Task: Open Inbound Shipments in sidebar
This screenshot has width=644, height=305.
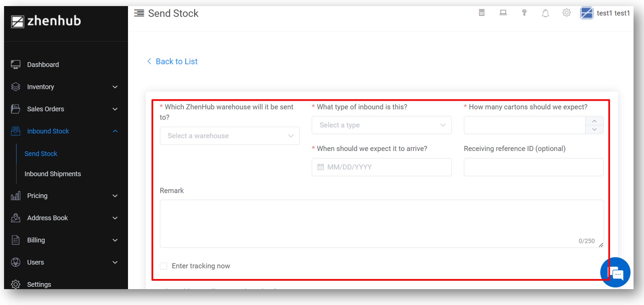Action: 53,174
